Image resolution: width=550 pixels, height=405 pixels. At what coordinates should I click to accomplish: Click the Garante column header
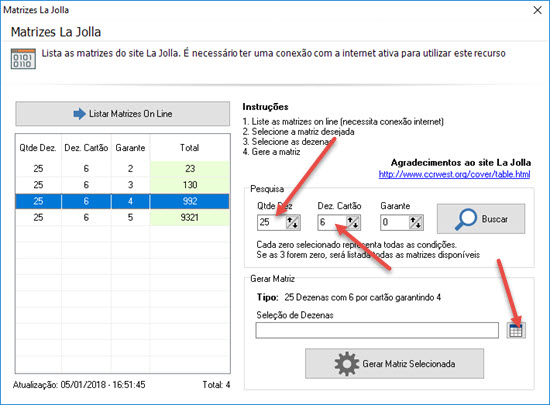click(130, 148)
